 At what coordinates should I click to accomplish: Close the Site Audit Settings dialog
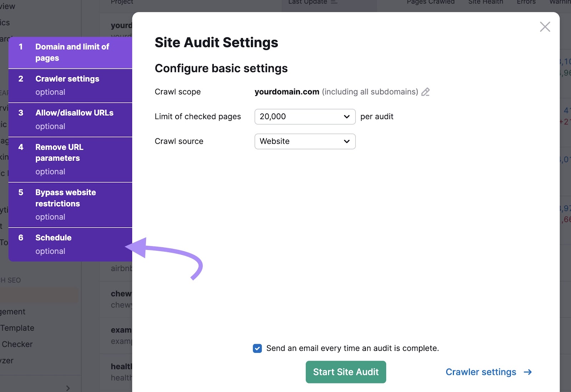point(545,26)
